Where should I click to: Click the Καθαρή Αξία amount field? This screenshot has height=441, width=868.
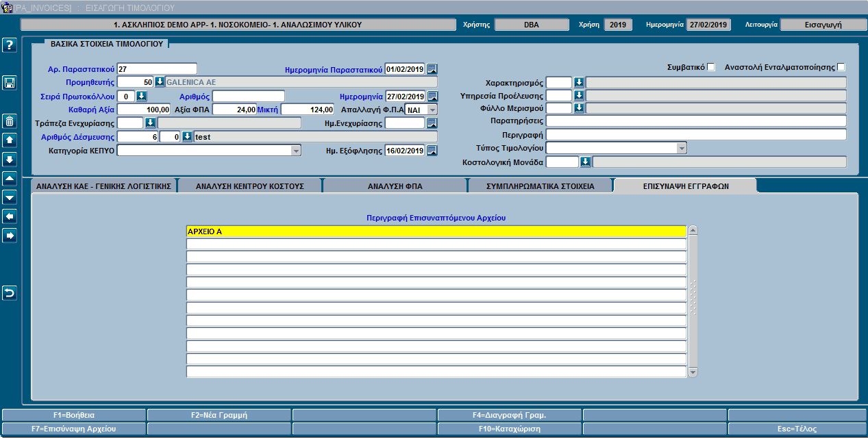coord(144,110)
